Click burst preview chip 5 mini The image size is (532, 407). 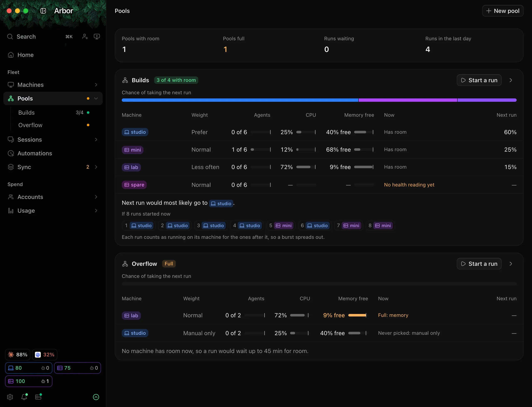click(x=281, y=226)
